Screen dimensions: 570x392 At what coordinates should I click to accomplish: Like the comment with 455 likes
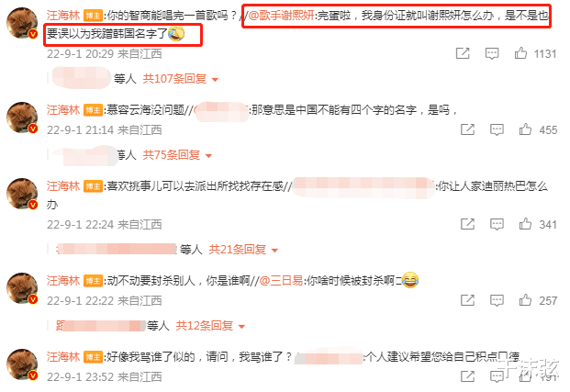tap(525, 129)
